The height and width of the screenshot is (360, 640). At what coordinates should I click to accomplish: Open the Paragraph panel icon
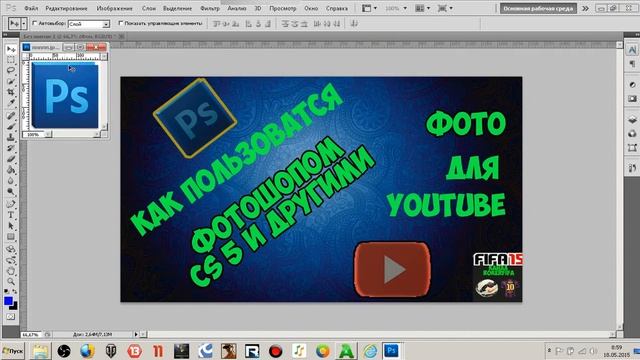coord(632,64)
